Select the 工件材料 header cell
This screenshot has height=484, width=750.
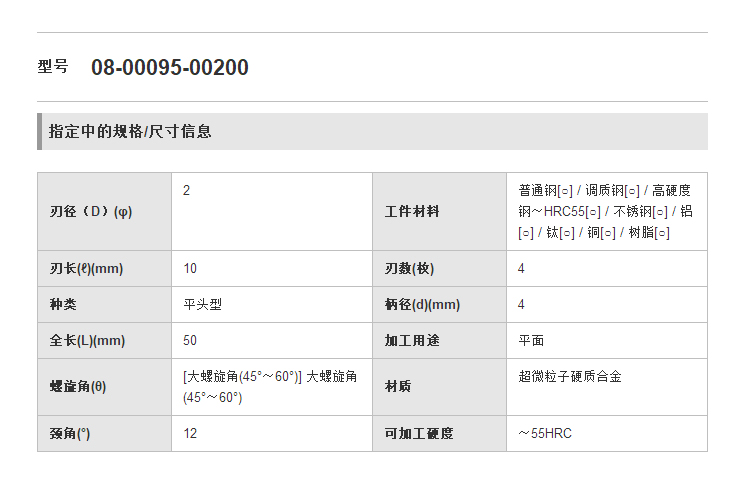pyautogui.click(x=440, y=211)
